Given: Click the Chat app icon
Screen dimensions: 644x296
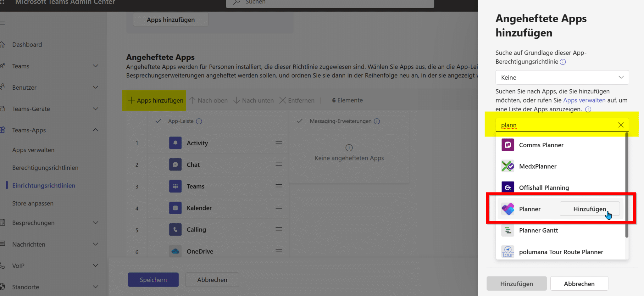Looking at the screenshot, I should point(175,165).
